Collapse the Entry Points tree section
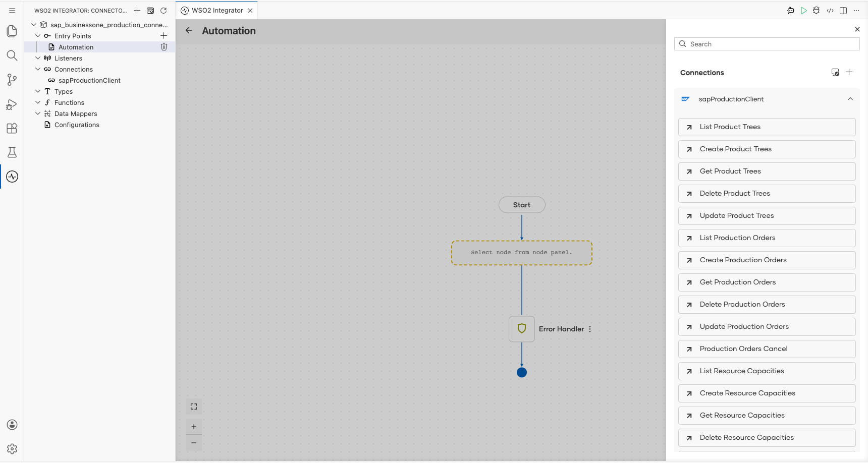This screenshot has height=463, width=868. (38, 36)
